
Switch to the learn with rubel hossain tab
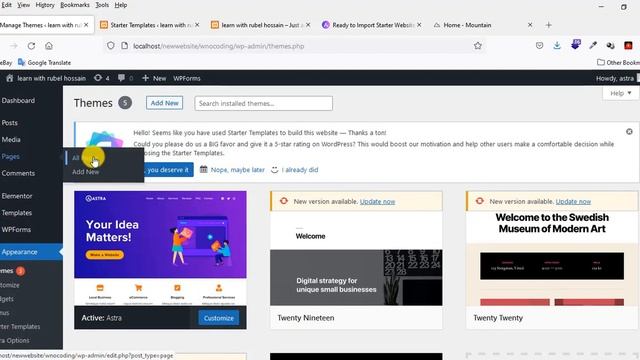point(260,25)
